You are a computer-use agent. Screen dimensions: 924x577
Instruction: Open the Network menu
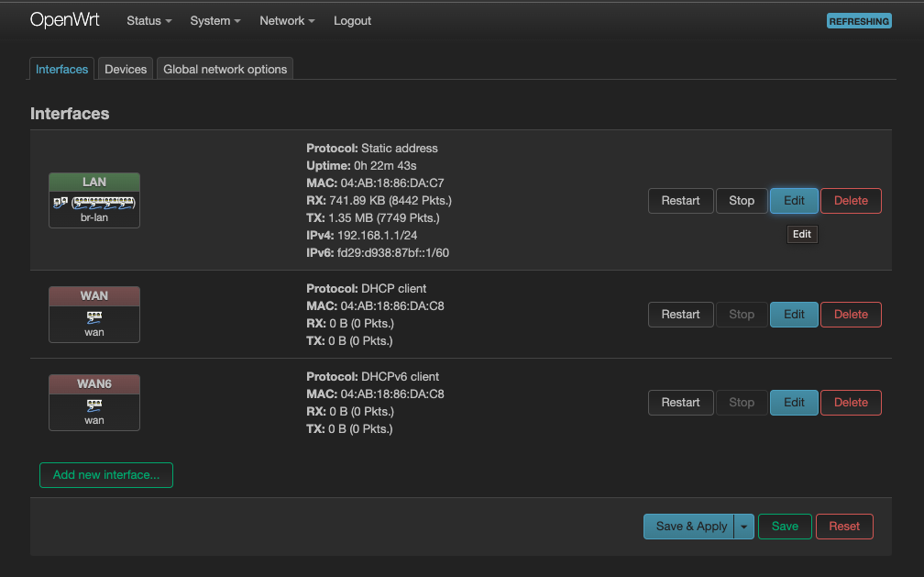[x=287, y=21]
